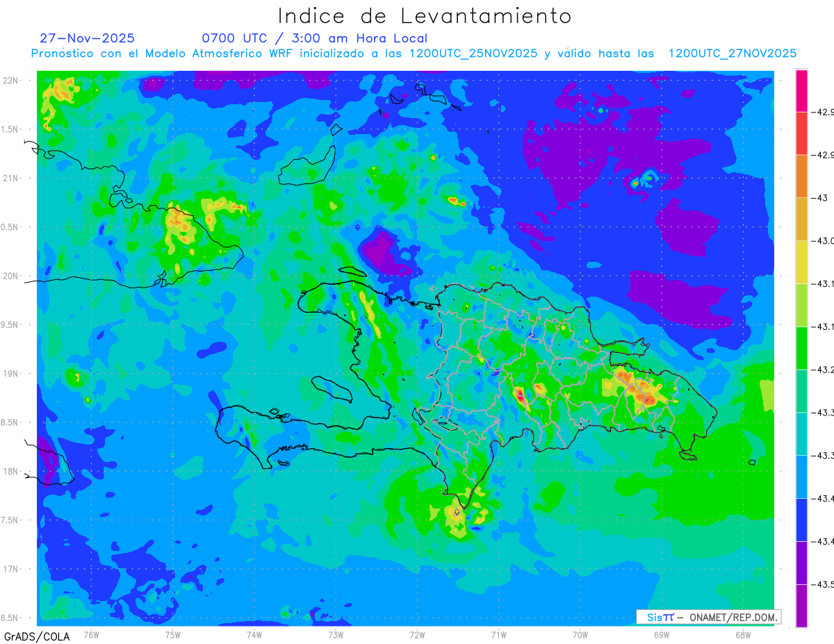Select the legend value "-43.5"
The image size is (834, 644).
point(821,584)
